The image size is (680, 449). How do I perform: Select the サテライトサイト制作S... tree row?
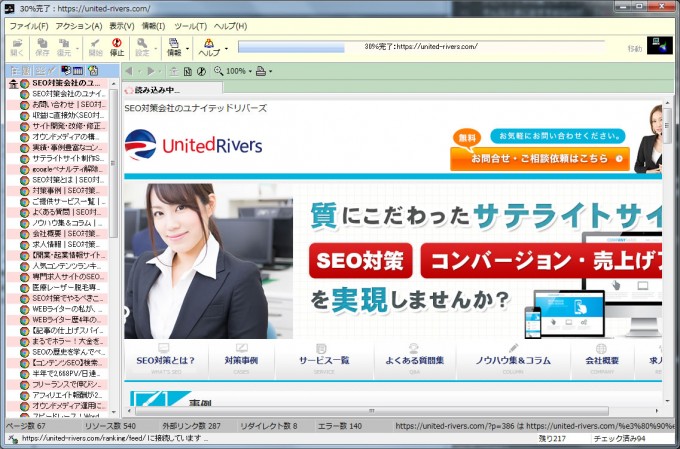(x=69, y=158)
